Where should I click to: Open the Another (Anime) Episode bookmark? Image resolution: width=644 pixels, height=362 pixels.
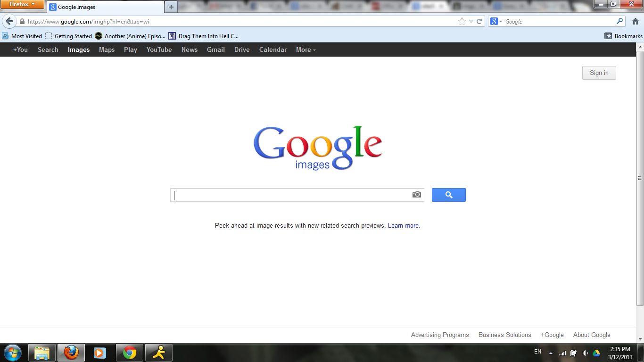130,36
